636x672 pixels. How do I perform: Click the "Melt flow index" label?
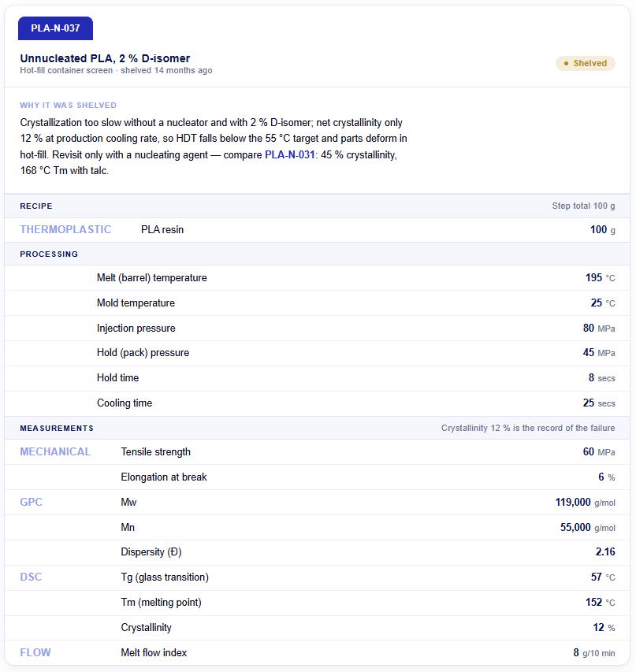point(154,653)
